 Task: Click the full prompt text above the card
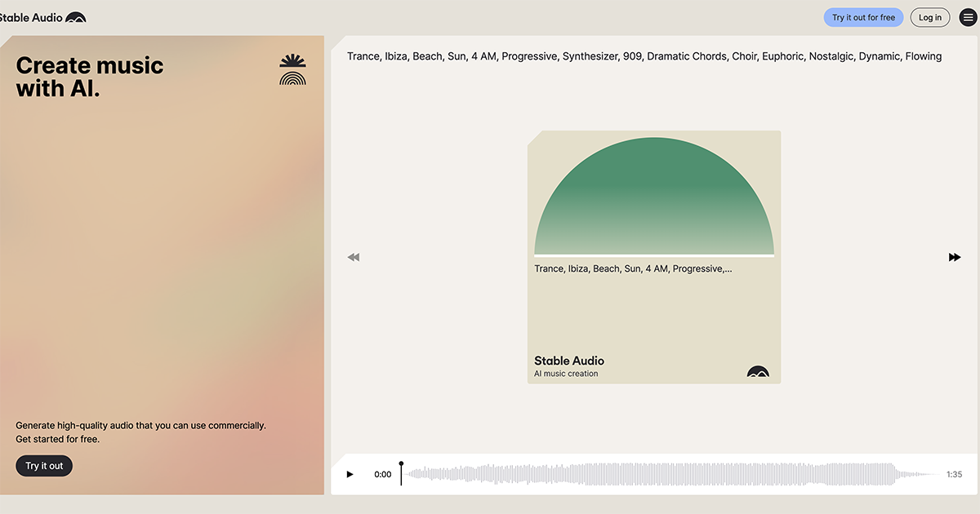coord(644,56)
